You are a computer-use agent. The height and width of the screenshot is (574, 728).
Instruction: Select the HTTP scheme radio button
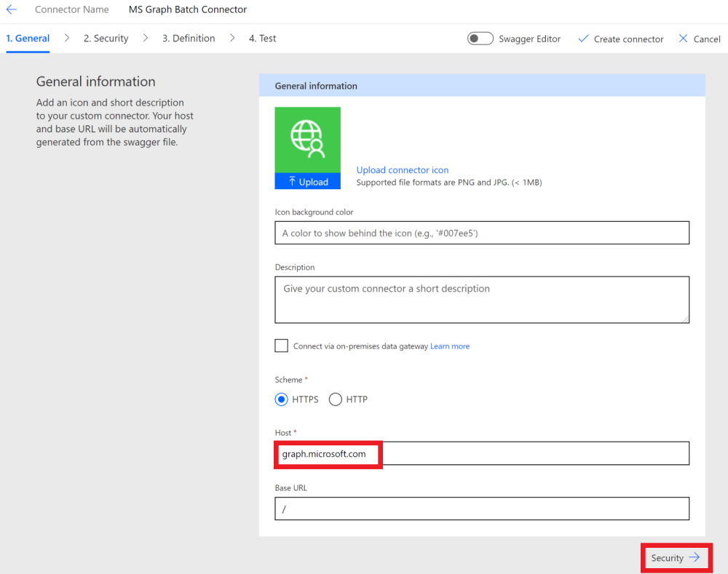point(335,399)
